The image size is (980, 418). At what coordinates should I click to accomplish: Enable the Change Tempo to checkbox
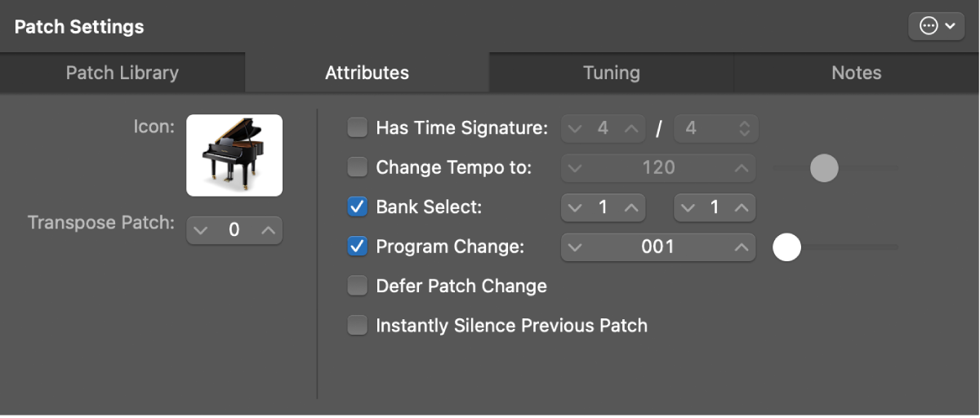[358, 167]
